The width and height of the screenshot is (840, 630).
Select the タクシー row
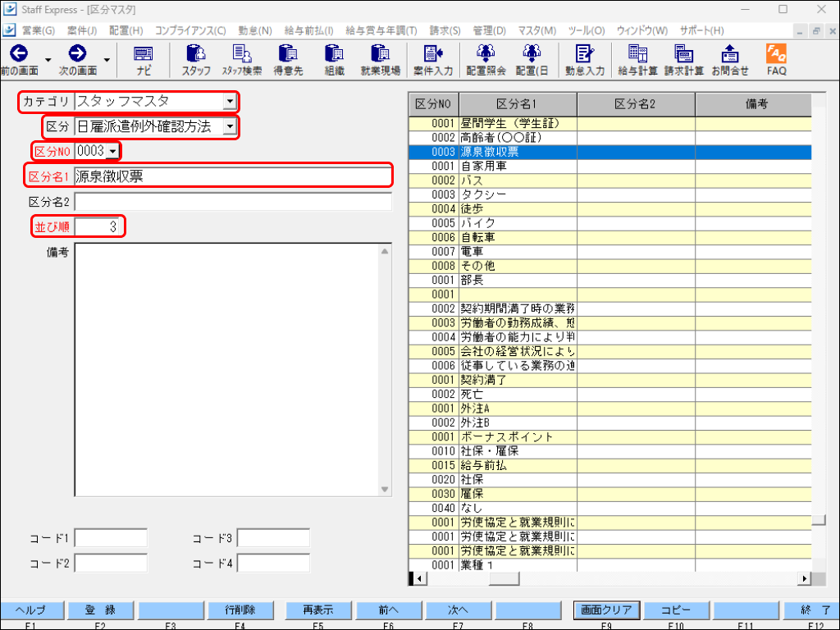pos(609,194)
